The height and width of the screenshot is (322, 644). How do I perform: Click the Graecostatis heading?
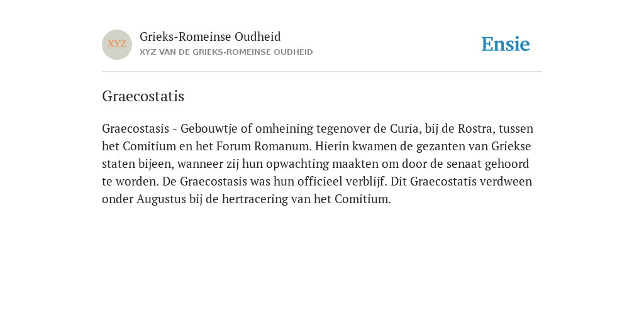pos(143,96)
